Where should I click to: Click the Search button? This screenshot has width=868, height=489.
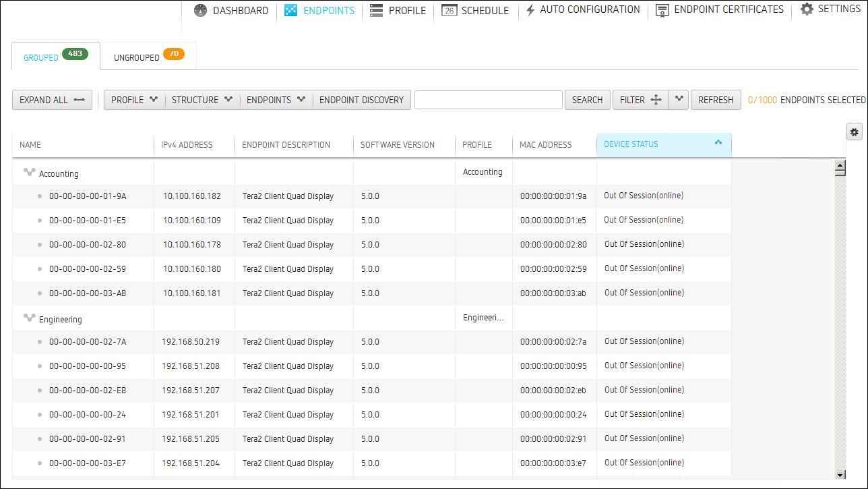pyautogui.click(x=588, y=100)
